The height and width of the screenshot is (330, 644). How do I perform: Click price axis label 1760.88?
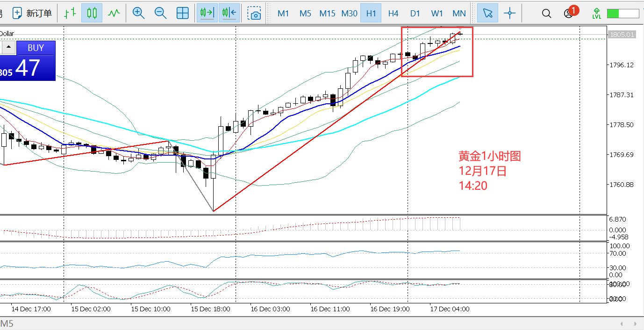point(622,185)
